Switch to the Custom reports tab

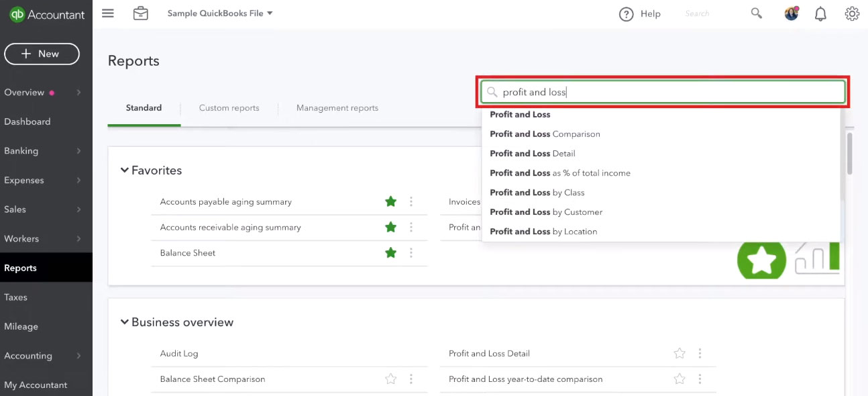click(x=229, y=108)
